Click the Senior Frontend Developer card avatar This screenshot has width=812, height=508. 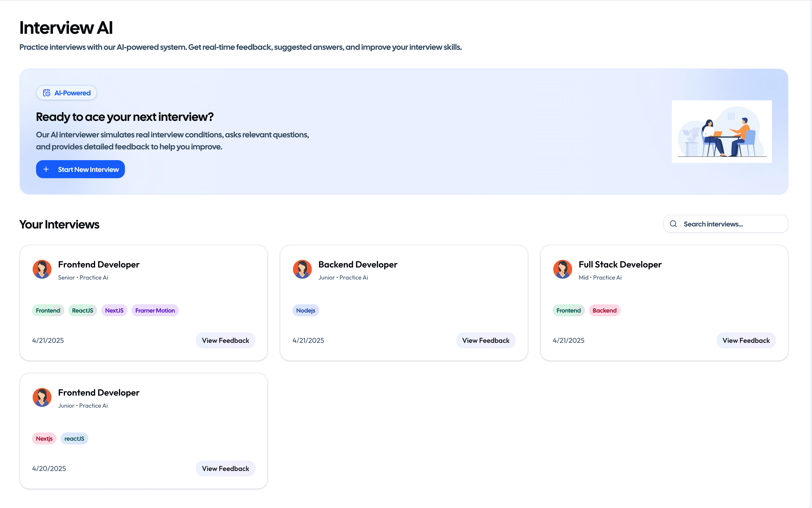(x=42, y=269)
